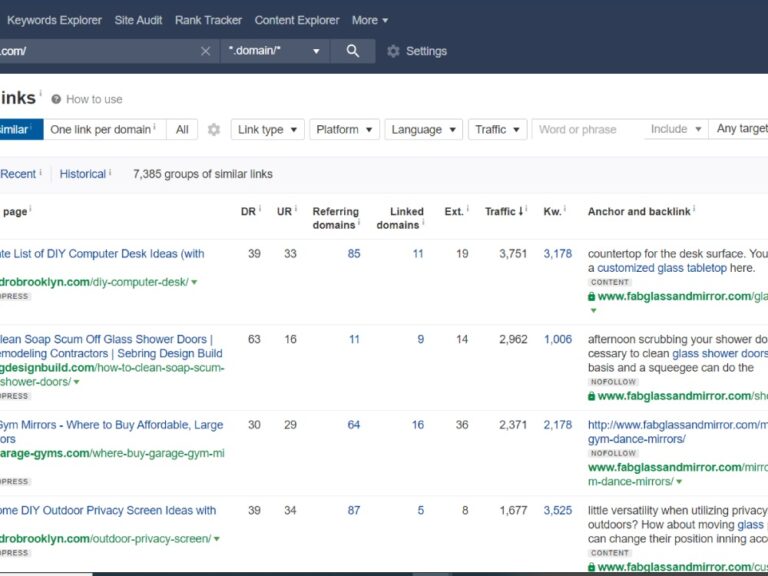
Task: Sort by the Referring domains column header
Action: 336,218
